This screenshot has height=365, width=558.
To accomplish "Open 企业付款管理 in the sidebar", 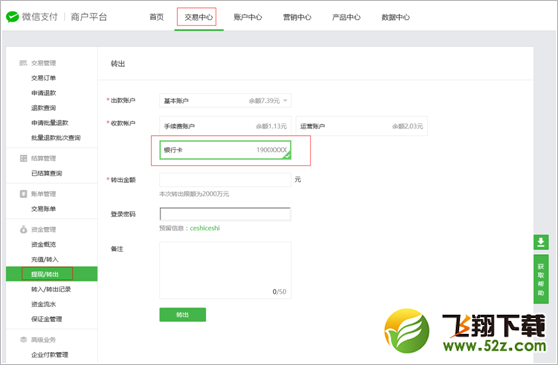I will click(x=49, y=355).
